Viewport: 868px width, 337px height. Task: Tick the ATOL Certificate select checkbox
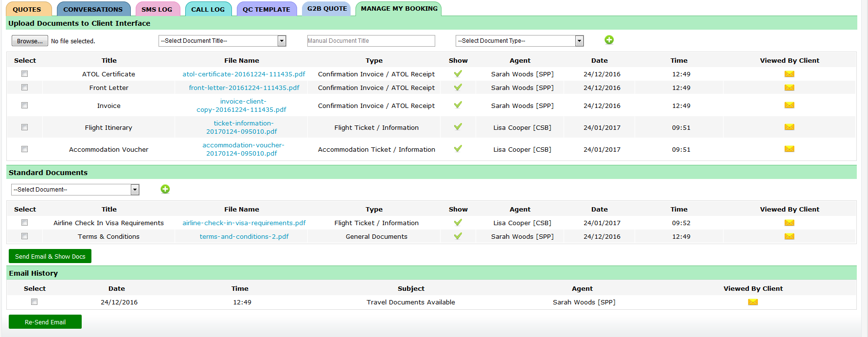coord(24,74)
